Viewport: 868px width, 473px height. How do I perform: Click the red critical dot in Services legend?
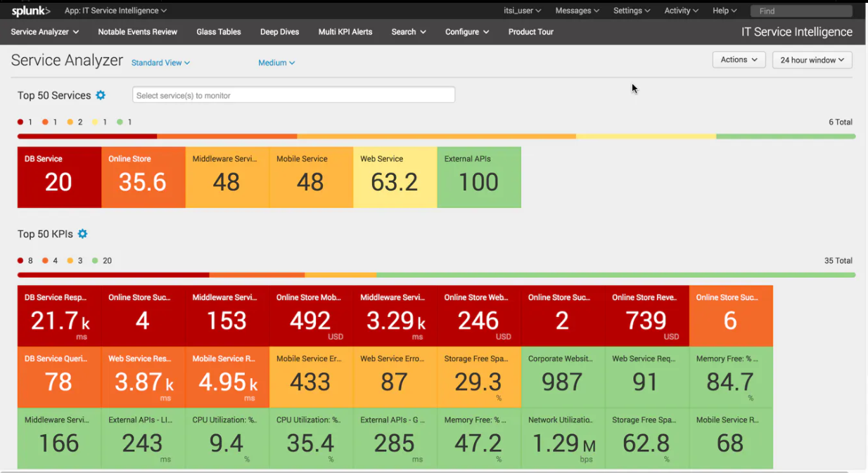tap(20, 122)
